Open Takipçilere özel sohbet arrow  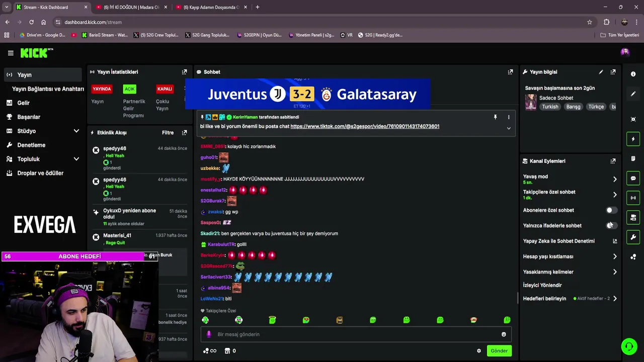pyautogui.click(x=615, y=195)
